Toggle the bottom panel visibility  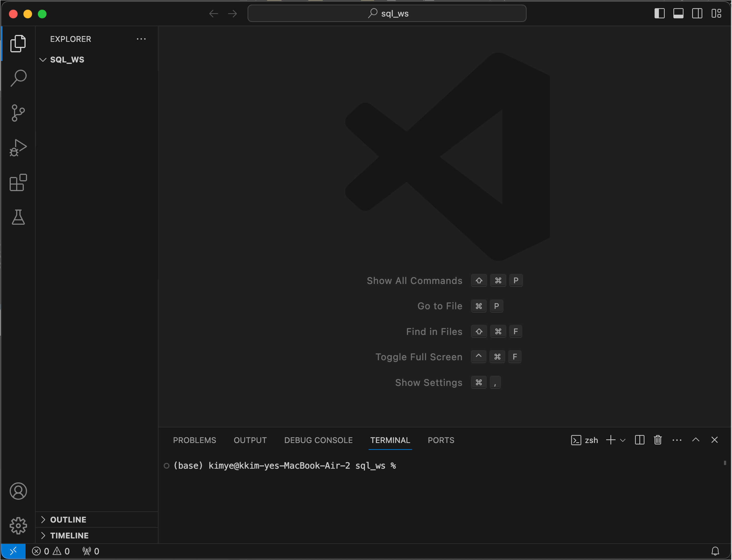point(678,14)
